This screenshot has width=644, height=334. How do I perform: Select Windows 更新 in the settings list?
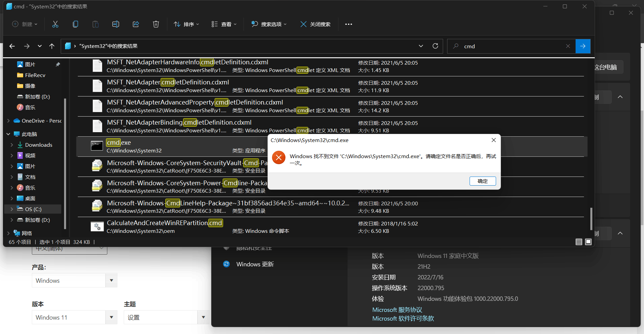(x=255, y=264)
